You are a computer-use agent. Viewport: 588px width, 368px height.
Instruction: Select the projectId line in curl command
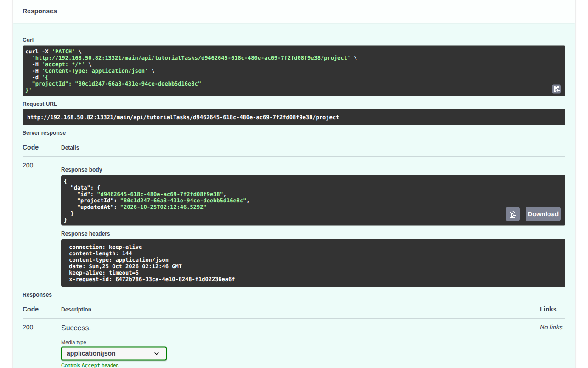[x=117, y=84]
